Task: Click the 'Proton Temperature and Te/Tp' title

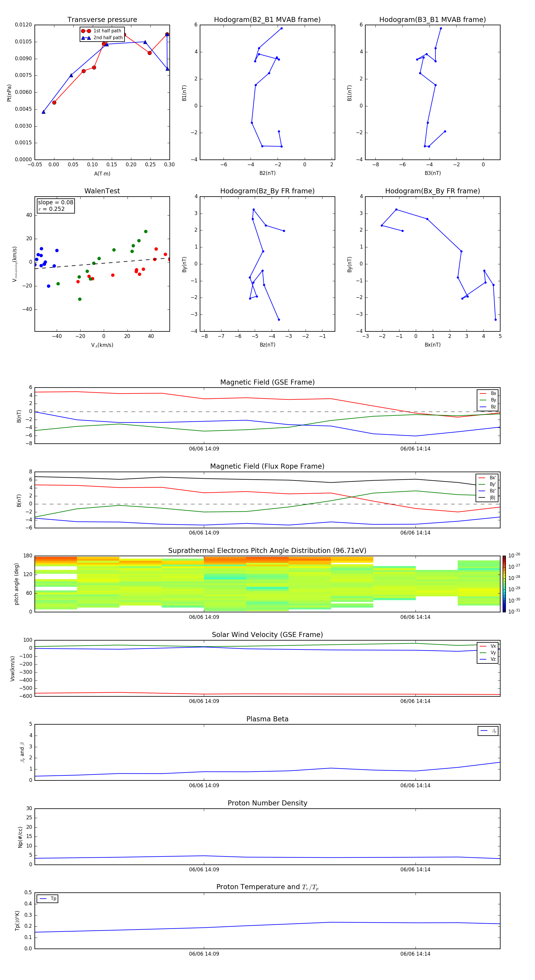Action: 267,887
